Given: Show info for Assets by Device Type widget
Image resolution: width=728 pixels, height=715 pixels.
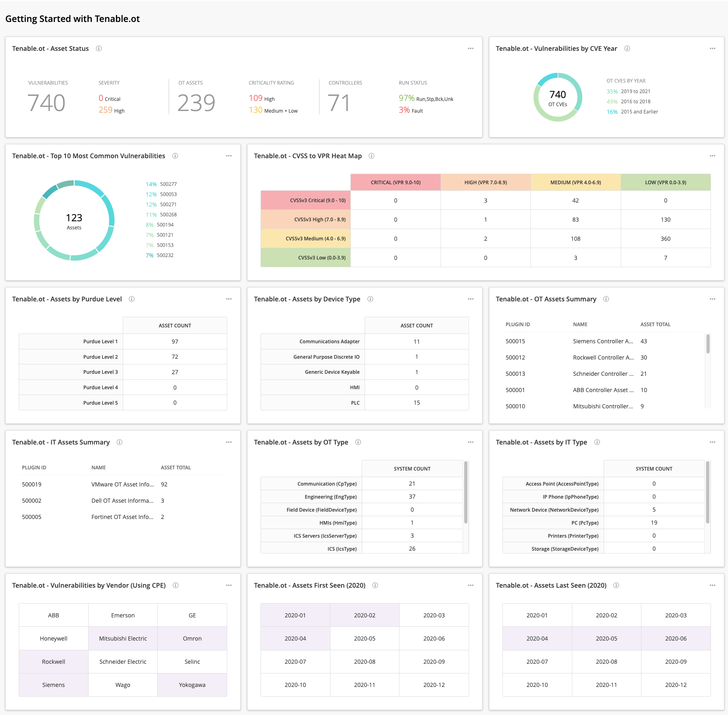Looking at the screenshot, I should coord(370,299).
